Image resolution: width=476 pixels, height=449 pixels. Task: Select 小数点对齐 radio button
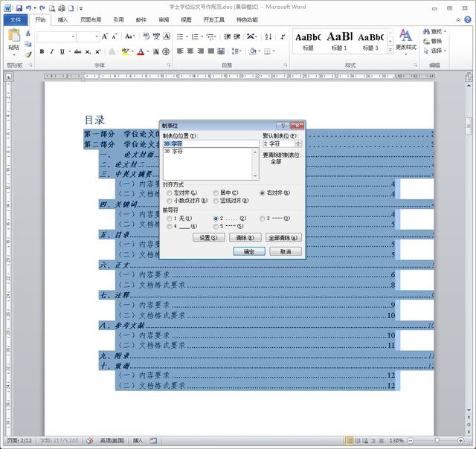coord(170,201)
